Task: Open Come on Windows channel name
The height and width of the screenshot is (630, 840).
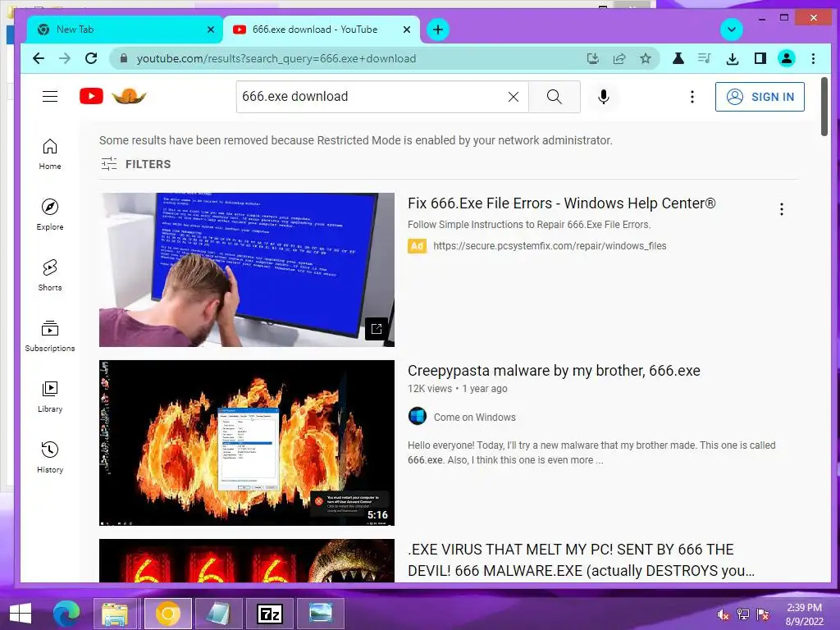Action: tap(475, 418)
